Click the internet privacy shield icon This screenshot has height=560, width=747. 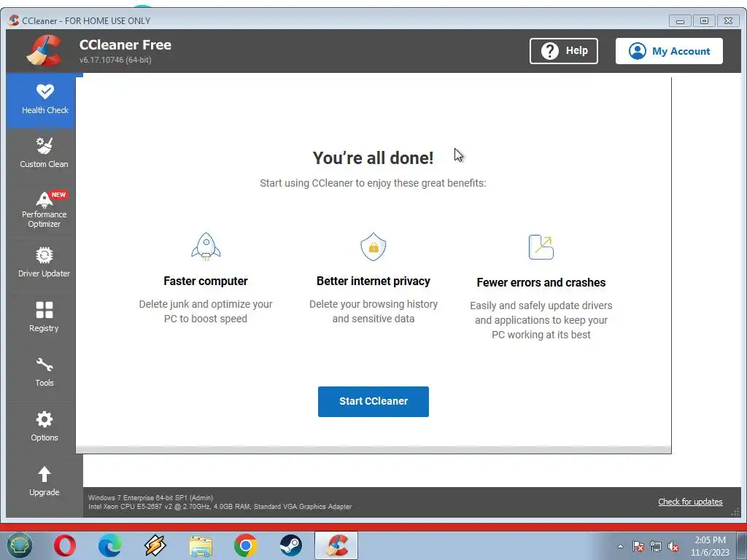point(373,246)
